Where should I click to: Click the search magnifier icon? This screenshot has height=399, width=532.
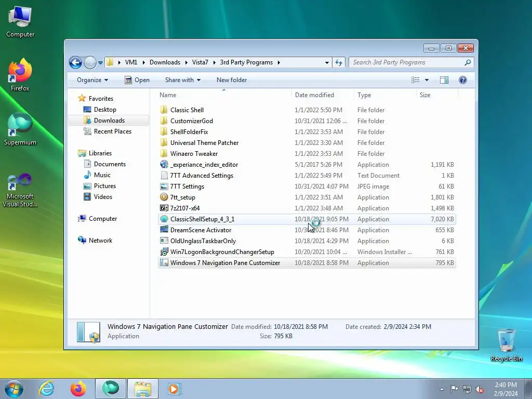[x=468, y=62]
